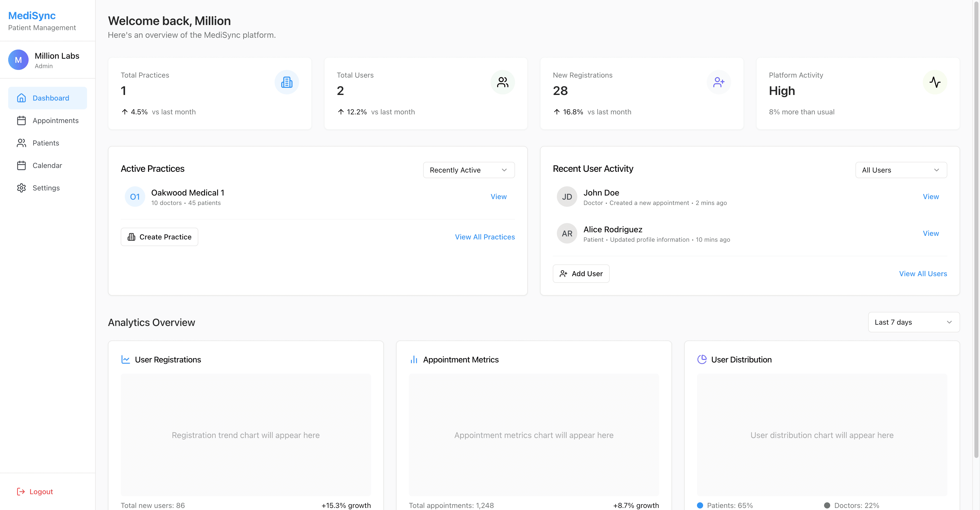The height and width of the screenshot is (510, 980).
Task: Open the Recently Active dropdown
Action: pos(468,170)
